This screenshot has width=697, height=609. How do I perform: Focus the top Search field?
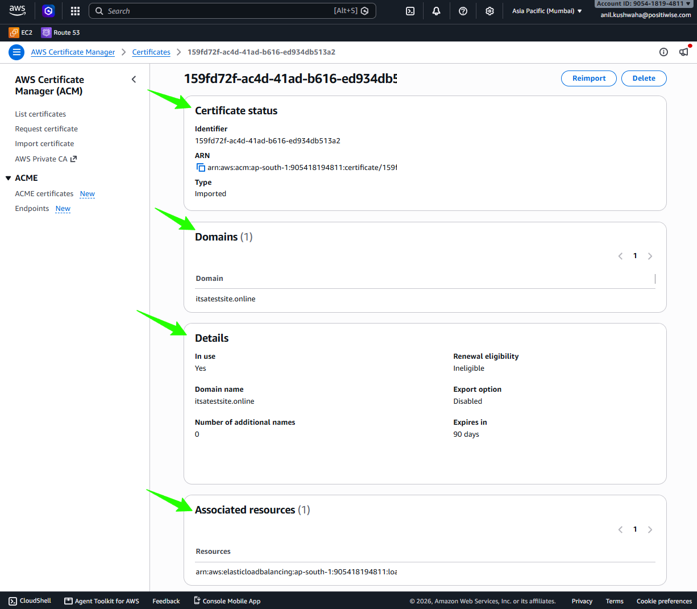pyautogui.click(x=232, y=11)
